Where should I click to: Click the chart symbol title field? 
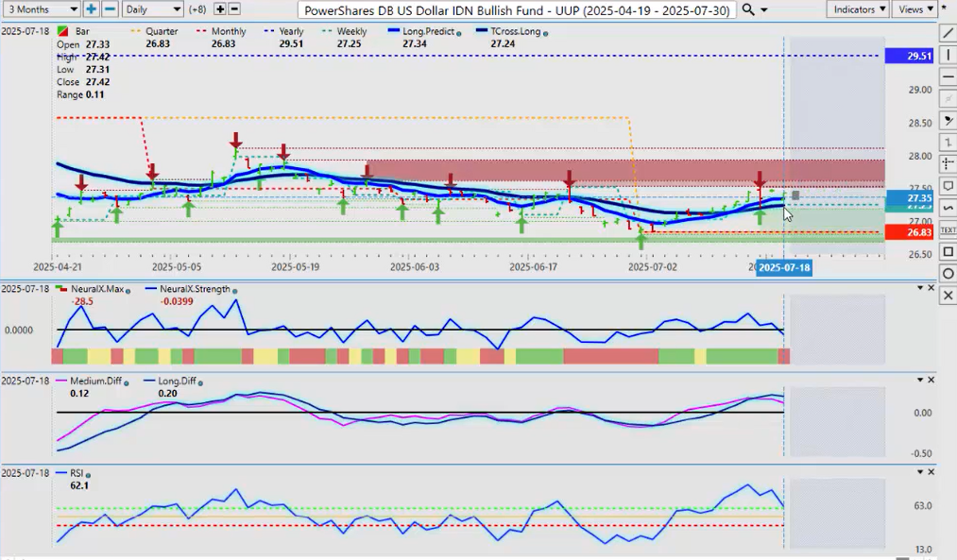click(x=517, y=9)
